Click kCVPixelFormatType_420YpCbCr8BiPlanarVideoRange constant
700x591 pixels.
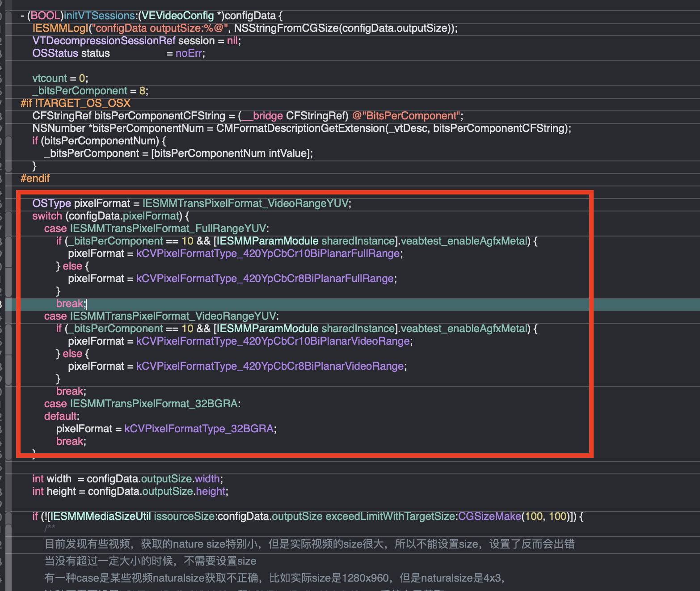click(270, 366)
